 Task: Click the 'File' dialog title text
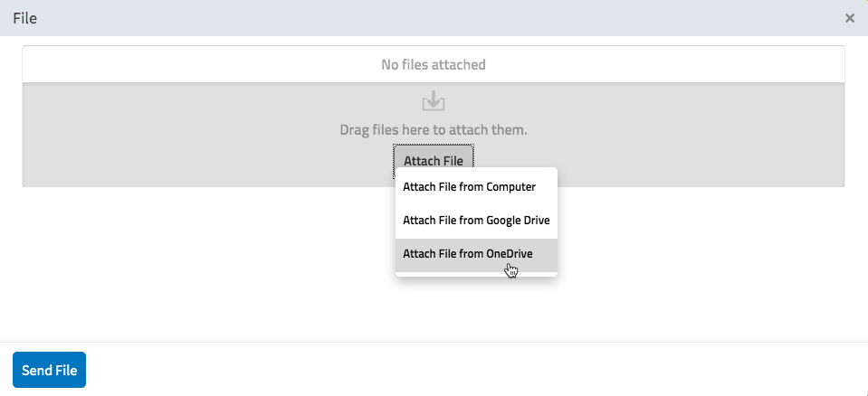pyautogui.click(x=25, y=18)
